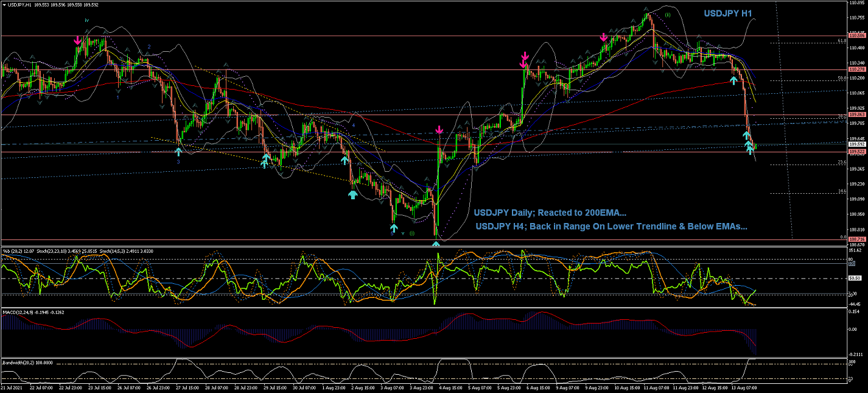Click the 108.716 red price level tag
This screenshot has height=393, width=868.
pyautogui.click(x=857, y=239)
